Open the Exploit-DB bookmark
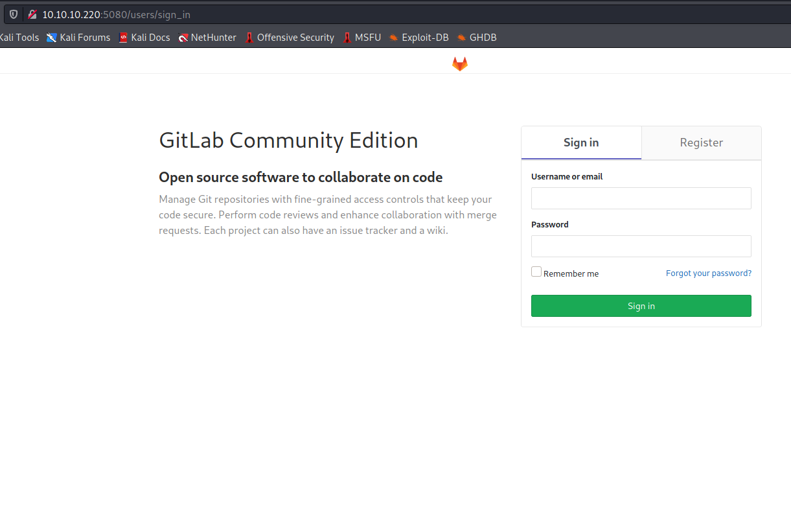The height and width of the screenshot is (532, 791). pyautogui.click(x=420, y=37)
